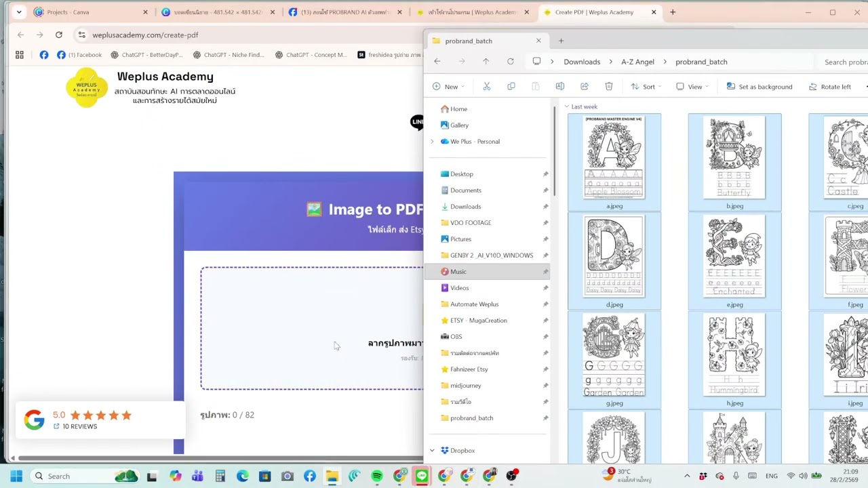This screenshot has width=868, height=488.
Task: Open the Chrome tab search dropdown
Action: tap(19, 12)
